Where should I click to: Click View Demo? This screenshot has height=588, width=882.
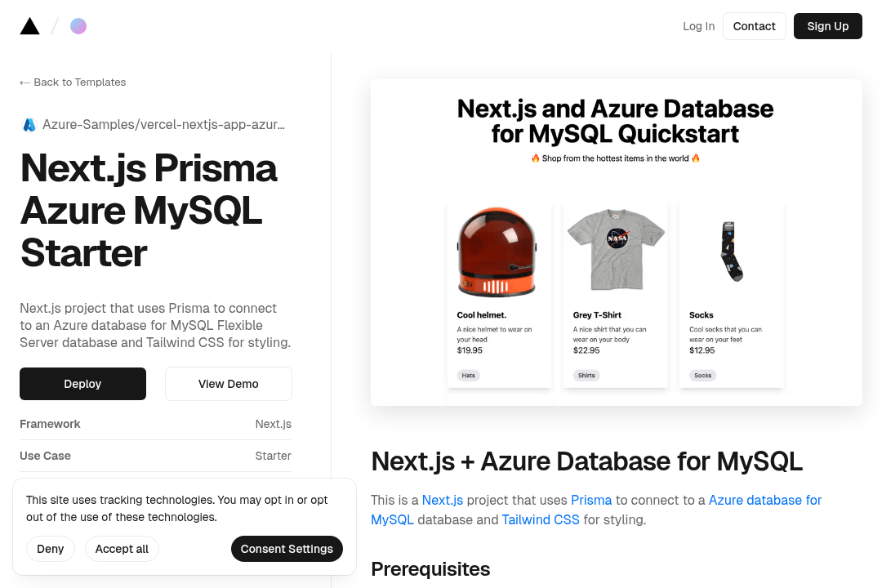228,384
